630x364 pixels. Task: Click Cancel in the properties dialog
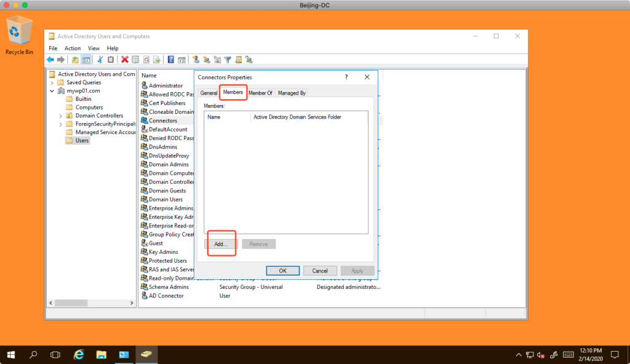pos(320,271)
